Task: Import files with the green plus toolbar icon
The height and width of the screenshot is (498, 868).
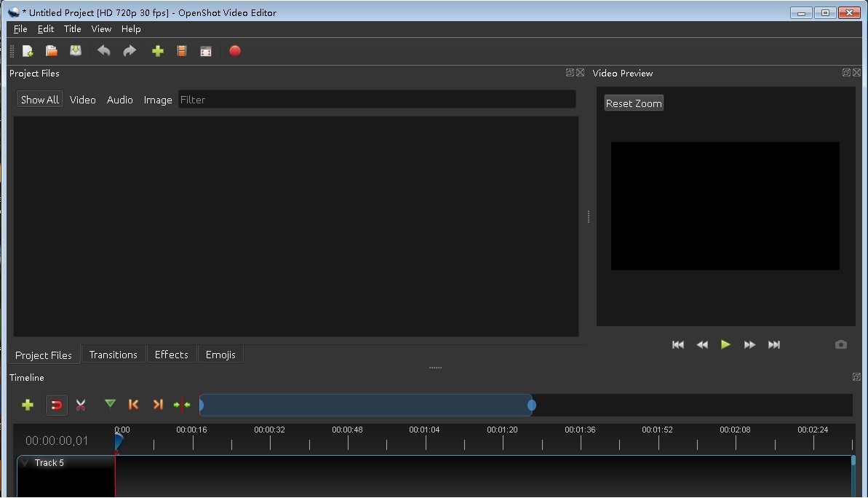Action: [158, 51]
